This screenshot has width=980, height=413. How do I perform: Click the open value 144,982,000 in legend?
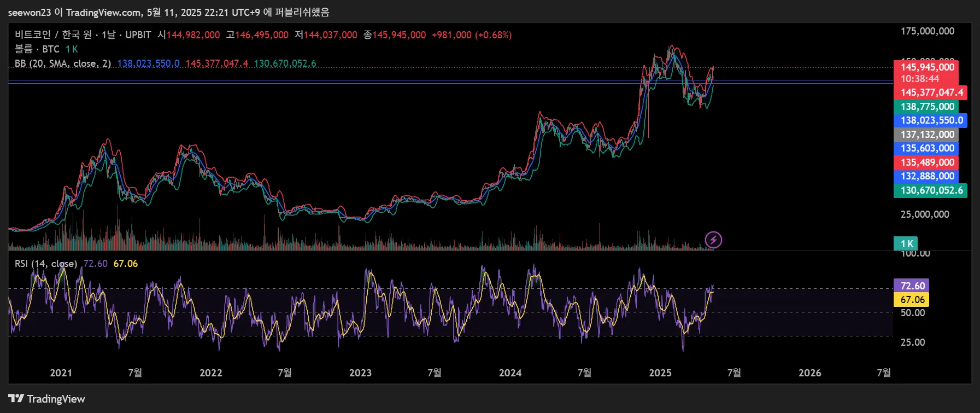193,35
